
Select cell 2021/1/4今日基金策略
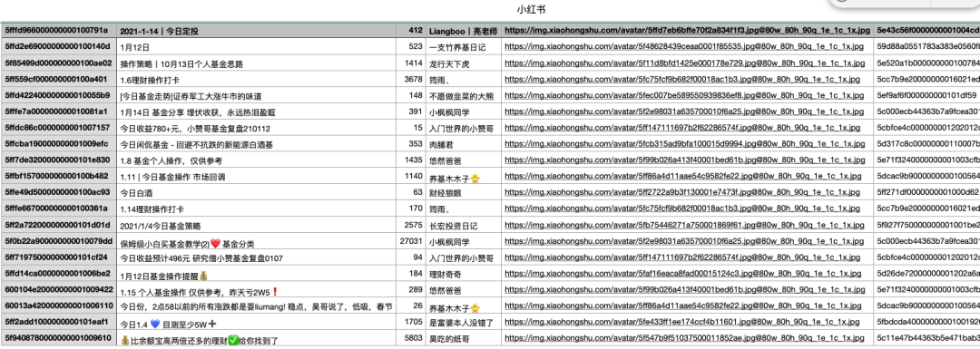click(256, 226)
